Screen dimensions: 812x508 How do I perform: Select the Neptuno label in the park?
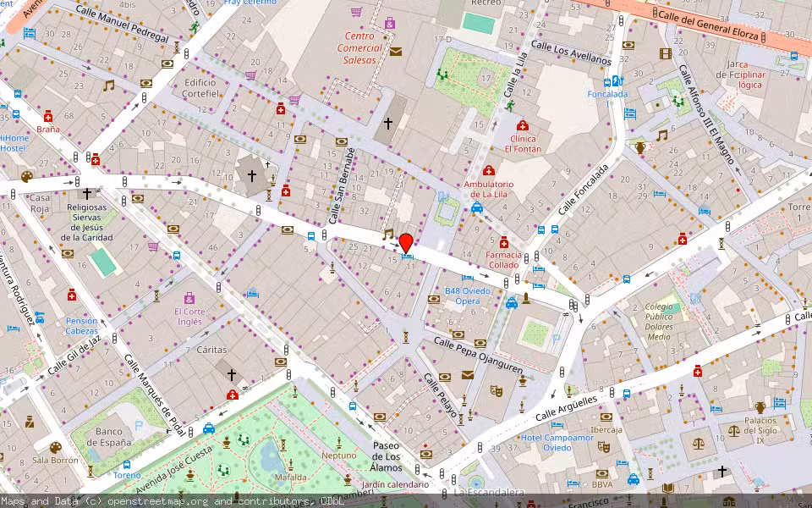coord(338,456)
